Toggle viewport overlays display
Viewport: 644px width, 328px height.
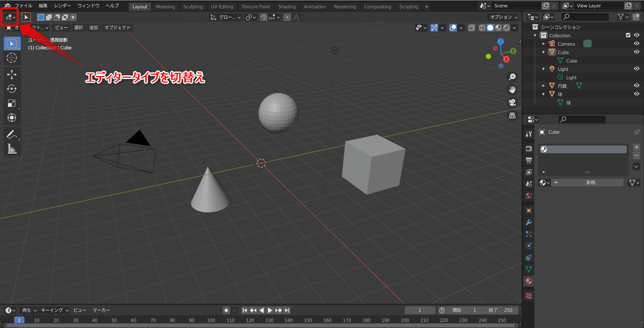click(x=453, y=28)
